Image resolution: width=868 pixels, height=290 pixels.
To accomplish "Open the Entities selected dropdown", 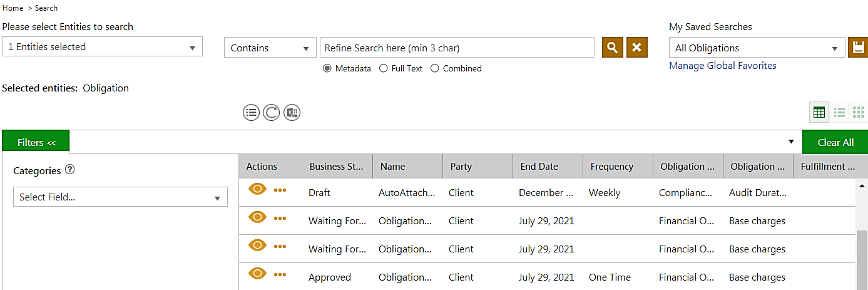I will (x=102, y=47).
